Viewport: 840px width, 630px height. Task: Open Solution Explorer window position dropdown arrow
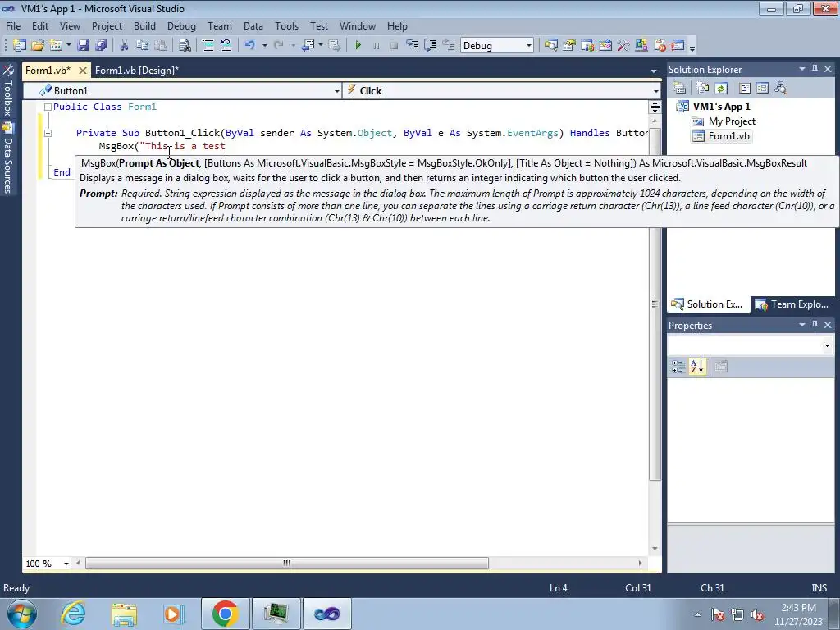pos(802,69)
